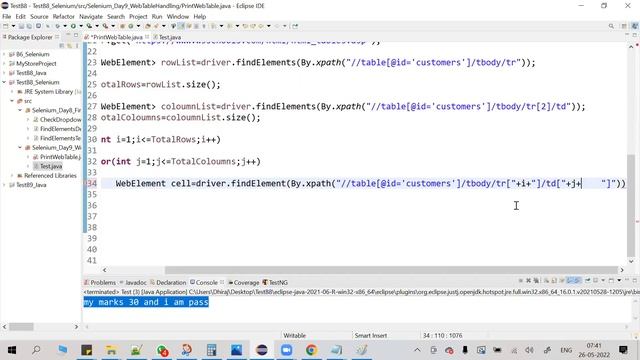Click the New file toolbar icon
Screen dimensions: 640x360
click(x=6, y=26)
